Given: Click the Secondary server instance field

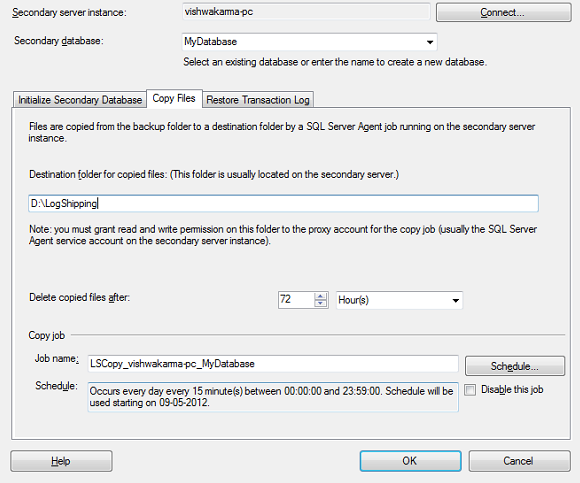Looking at the screenshot, I should coord(306,12).
